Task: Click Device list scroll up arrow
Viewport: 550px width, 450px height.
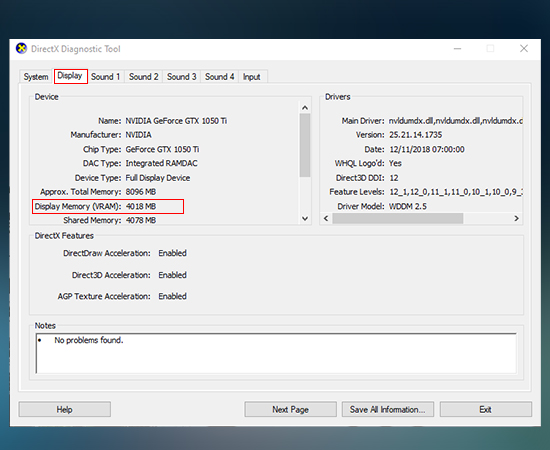Action: pos(305,108)
